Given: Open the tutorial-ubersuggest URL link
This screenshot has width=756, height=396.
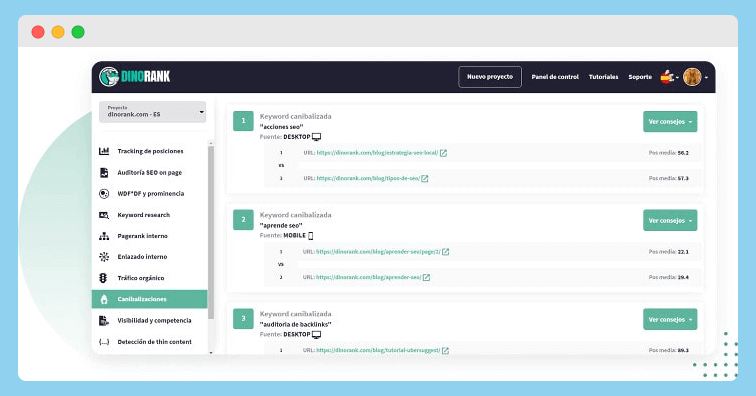Looking at the screenshot, I should coord(378,350).
